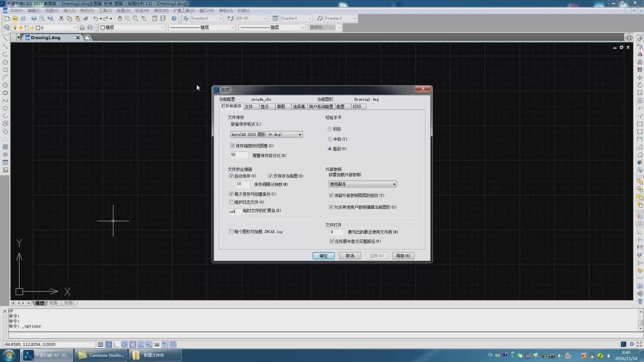The width and height of the screenshot is (644, 362).
Task: Open the 使用副本 external reference dropdown
Action: tap(362, 185)
